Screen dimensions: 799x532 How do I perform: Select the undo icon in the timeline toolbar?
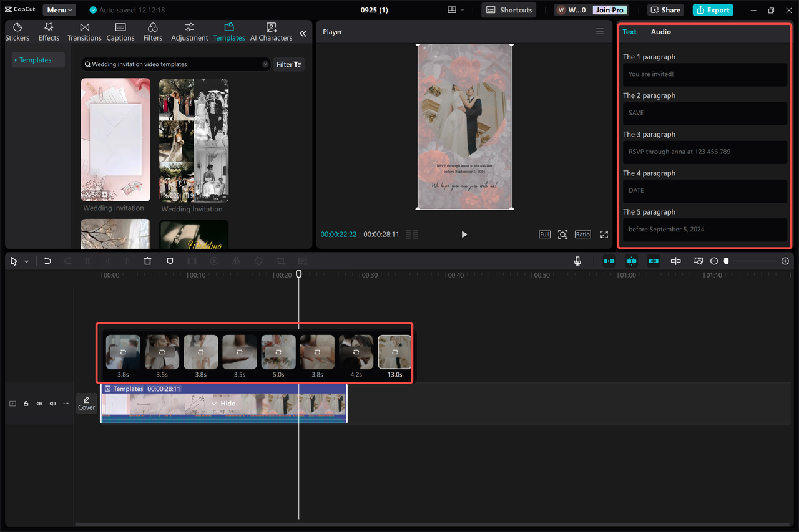47,261
